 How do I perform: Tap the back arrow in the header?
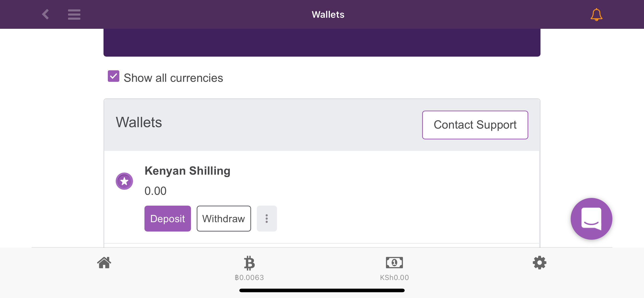(46, 14)
